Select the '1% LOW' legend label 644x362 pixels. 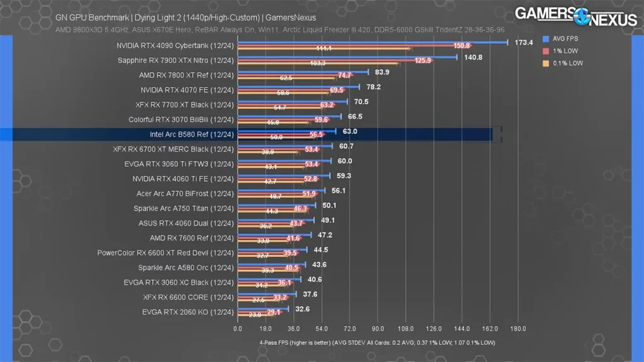click(565, 51)
